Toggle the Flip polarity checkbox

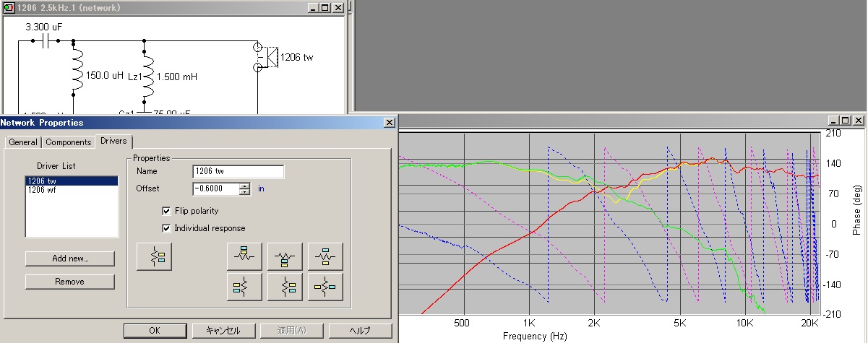click(x=167, y=211)
